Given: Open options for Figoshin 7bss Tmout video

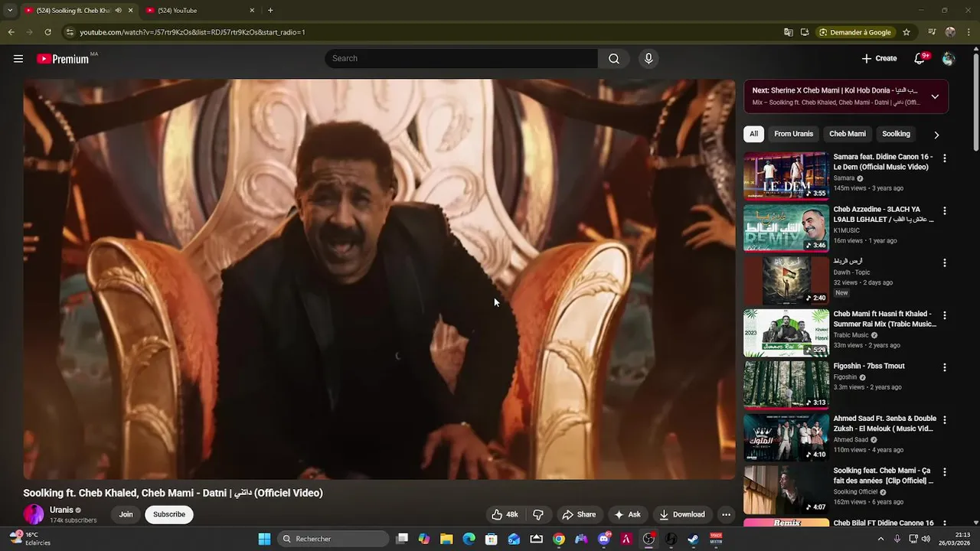Looking at the screenshot, I should coord(944,367).
